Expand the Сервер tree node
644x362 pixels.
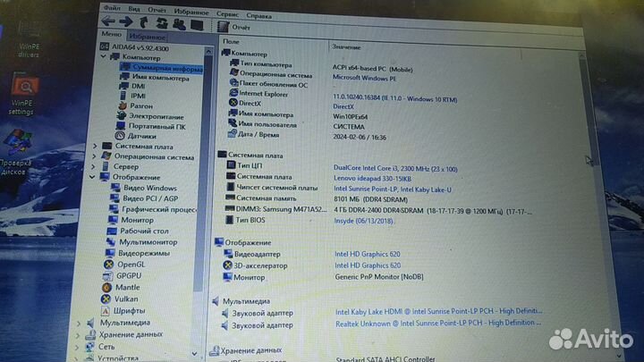click(x=93, y=166)
